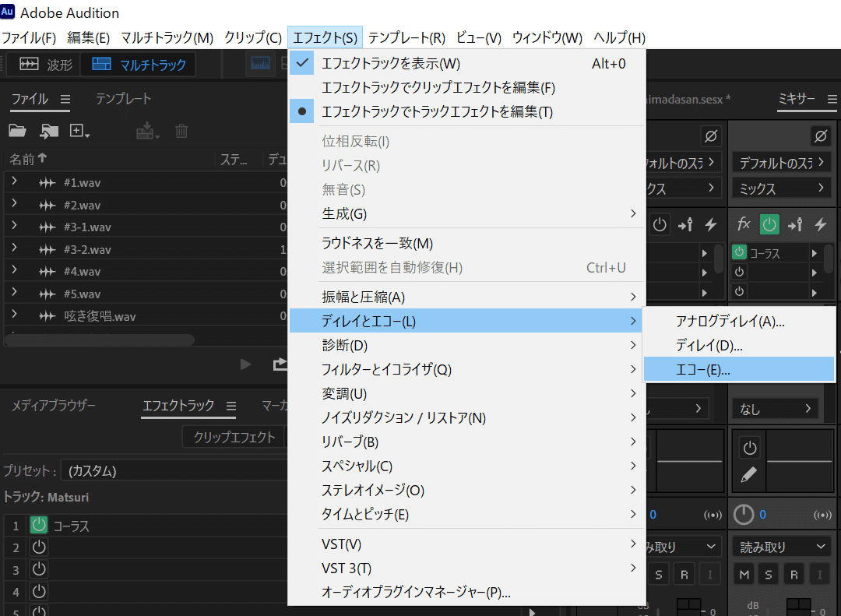Open 読み取り automation mode dropdown, right channel
Screen dimensions: 841x616
pyautogui.click(x=782, y=547)
